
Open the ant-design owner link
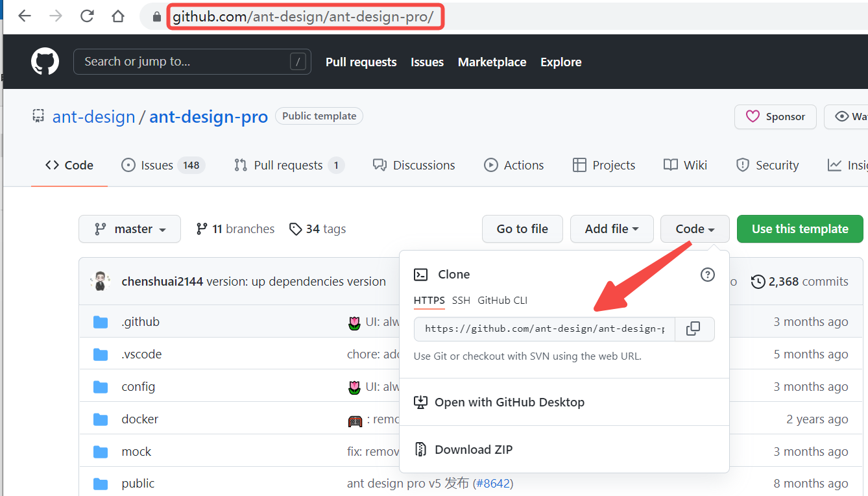pos(94,117)
